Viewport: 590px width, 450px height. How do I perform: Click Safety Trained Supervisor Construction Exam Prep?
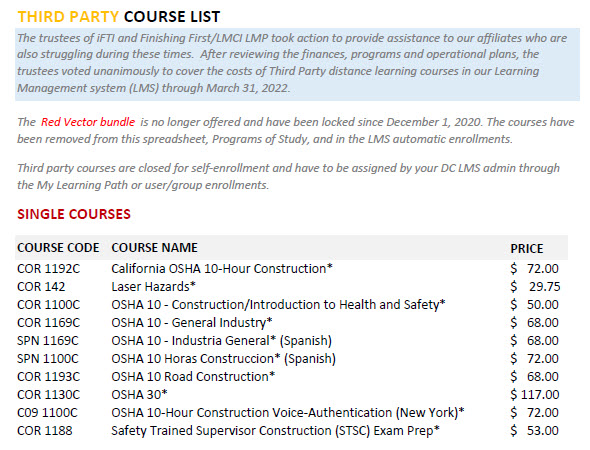(275, 431)
